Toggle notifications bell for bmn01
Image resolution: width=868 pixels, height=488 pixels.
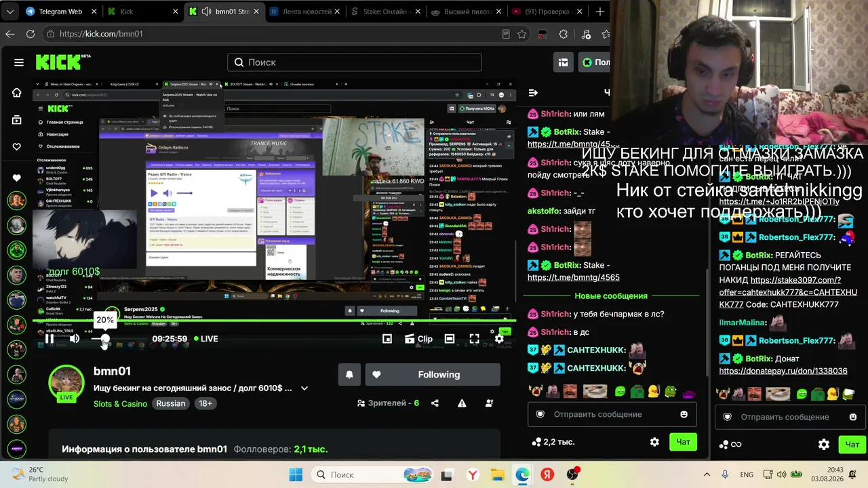tap(349, 375)
